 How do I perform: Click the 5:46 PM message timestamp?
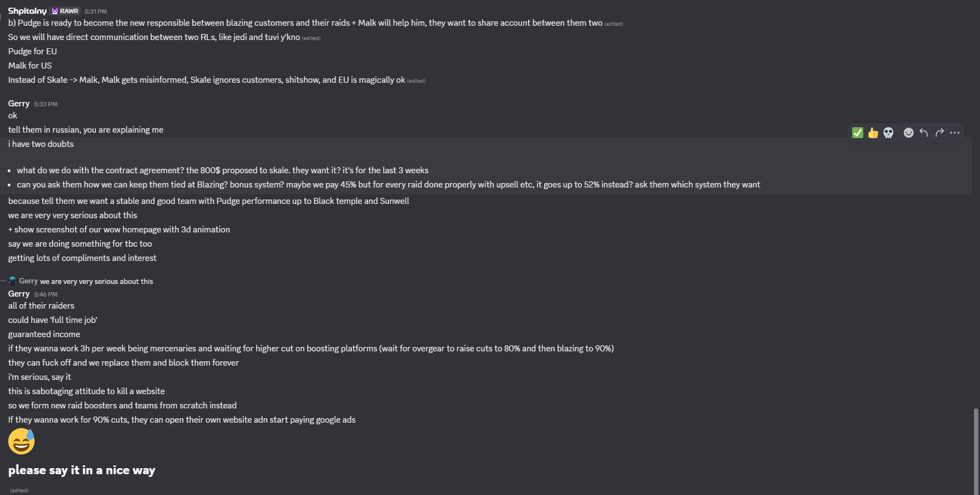(x=46, y=294)
